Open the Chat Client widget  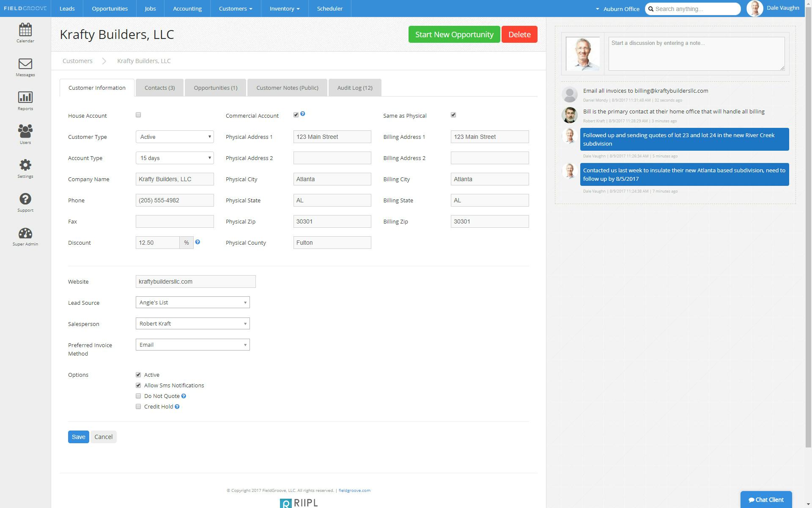(x=766, y=500)
